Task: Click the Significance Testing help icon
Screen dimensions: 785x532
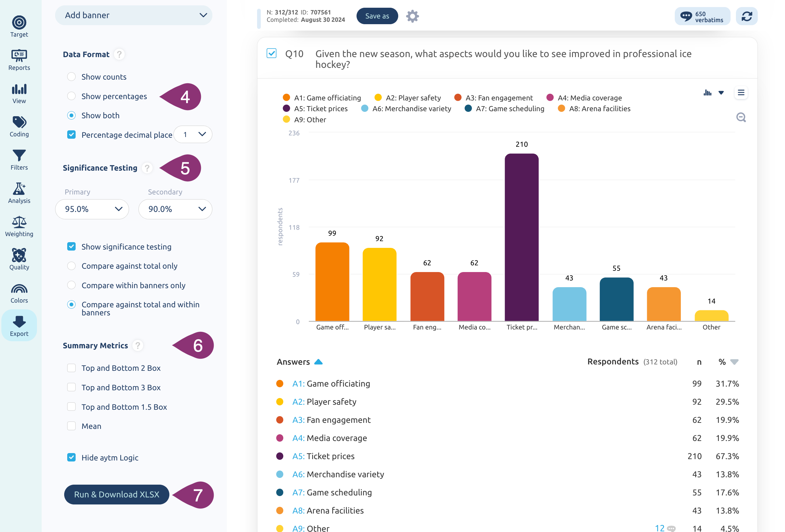Action: click(x=147, y=168)
